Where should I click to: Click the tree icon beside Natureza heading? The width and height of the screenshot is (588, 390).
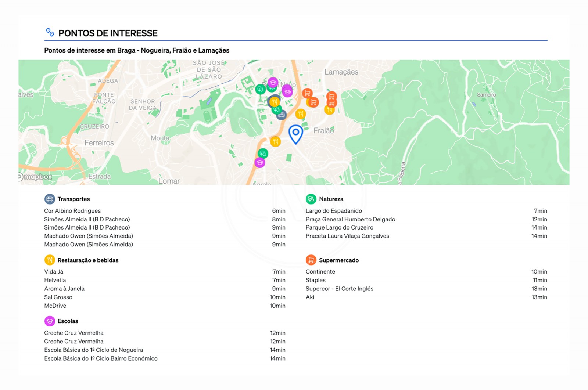pos(311,199)
